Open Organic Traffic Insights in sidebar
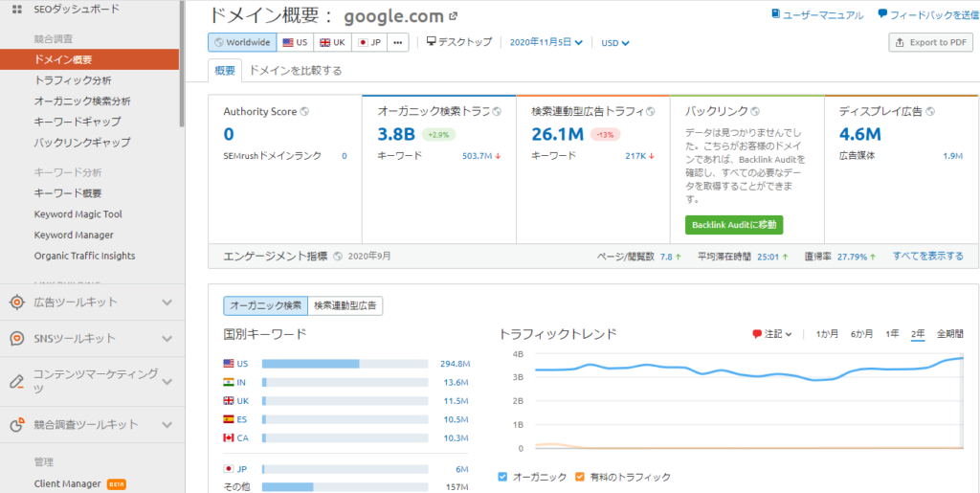 84,256
